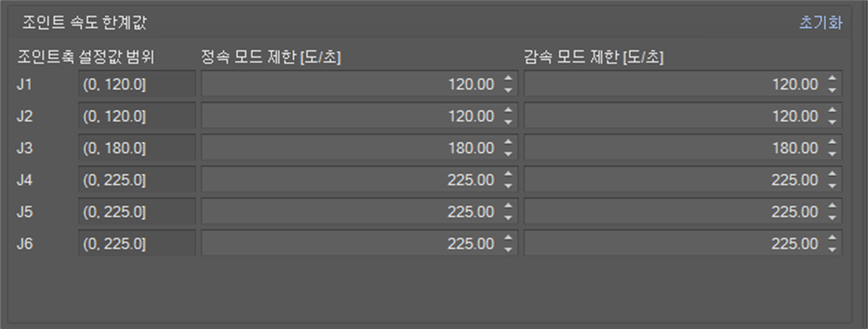This screenshot has height=329, width=868.
Task: Decrease J1 정속 모드 제한 value with down arrow
Action: point(508,89)
